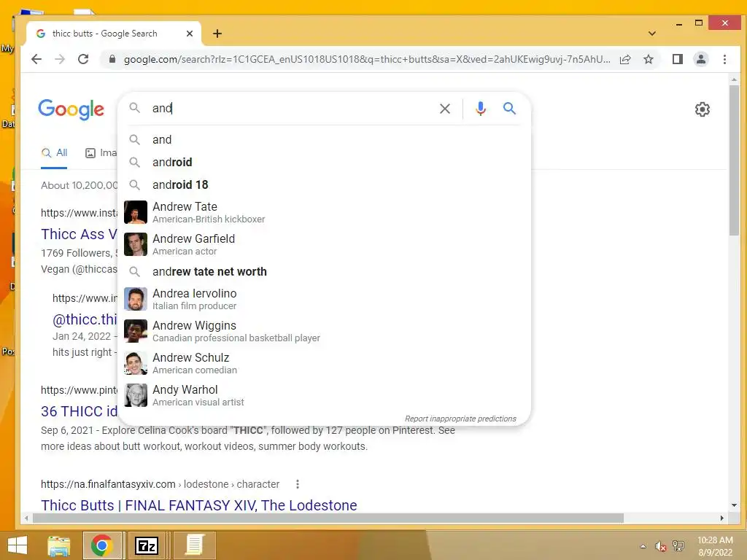Viewport: 747px width, 560px height.
Task: Open the '36 THICC' Pinterest result link
Action: tap(79, 411)
